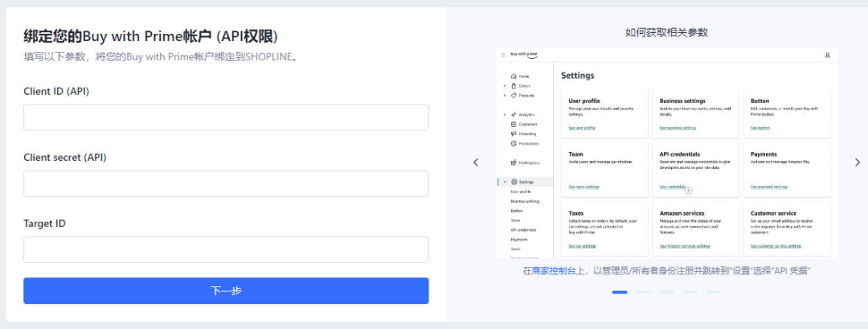The width and height of the screenshot is (868, 329).
Task: Advance the guide with the right chevron
Action: (858, 162)
